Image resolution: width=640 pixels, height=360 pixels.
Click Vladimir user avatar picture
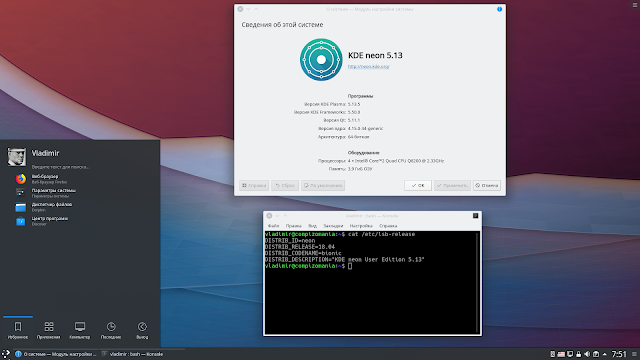[x=16, y=157]
